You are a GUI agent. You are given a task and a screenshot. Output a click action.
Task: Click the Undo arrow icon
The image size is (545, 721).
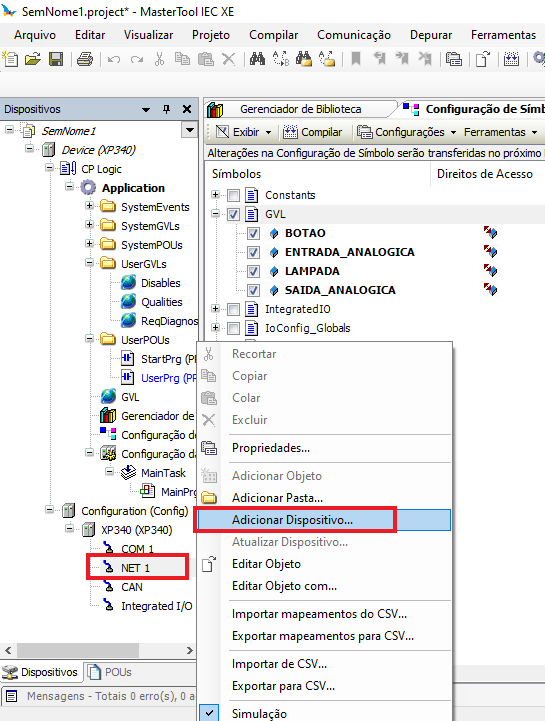114,59
